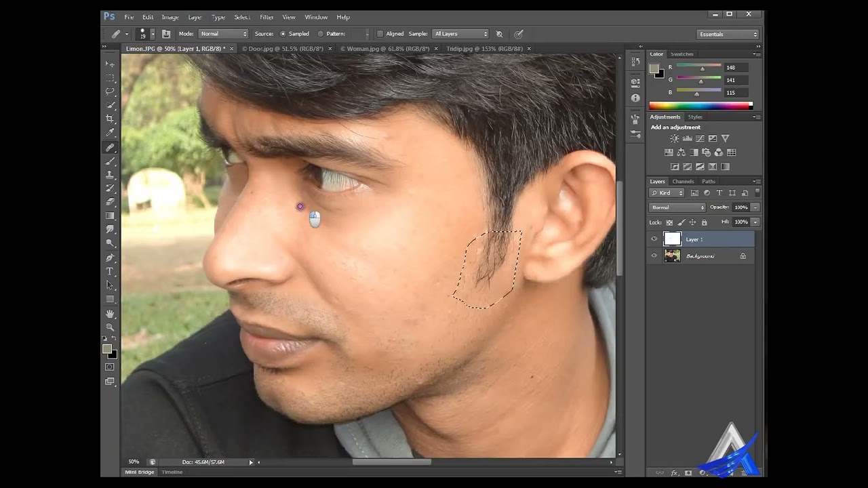Open the Filter menu
This screenshot has height=488, width=868.
(267, 17)
